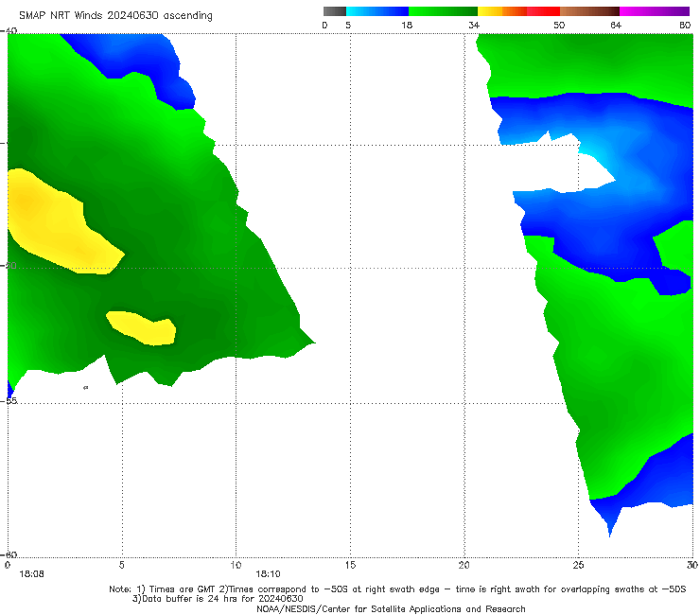Click longitude axis label '20'
Image resolution: width=700 pixels, height=615 pixels.
[x=464, y=565]
